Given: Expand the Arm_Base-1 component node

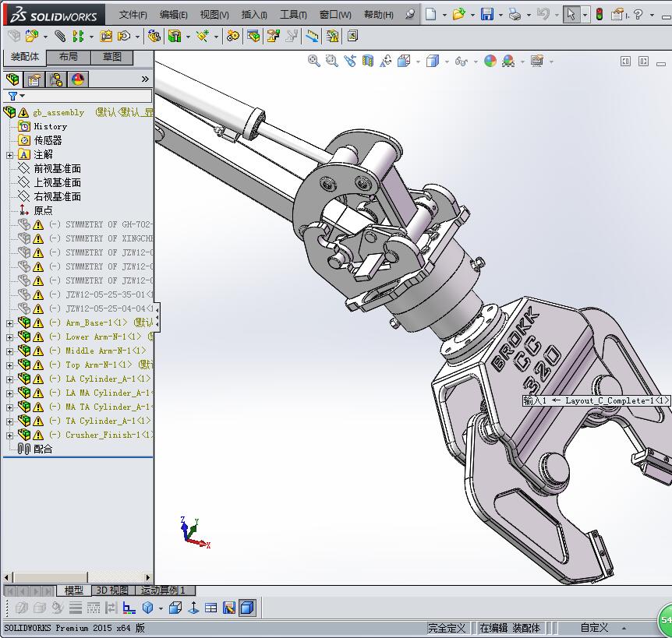Looking at the screenshot, I should coord(9,323).
